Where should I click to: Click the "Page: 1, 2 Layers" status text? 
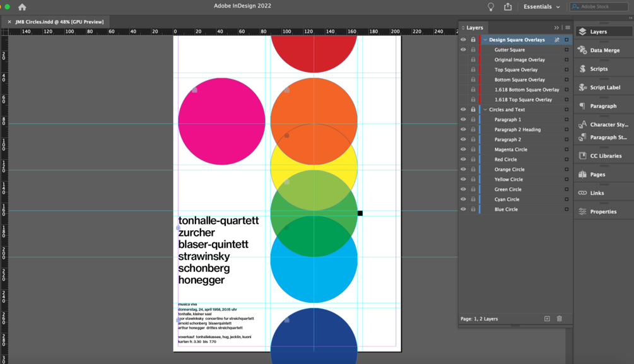tap(479, 319)
